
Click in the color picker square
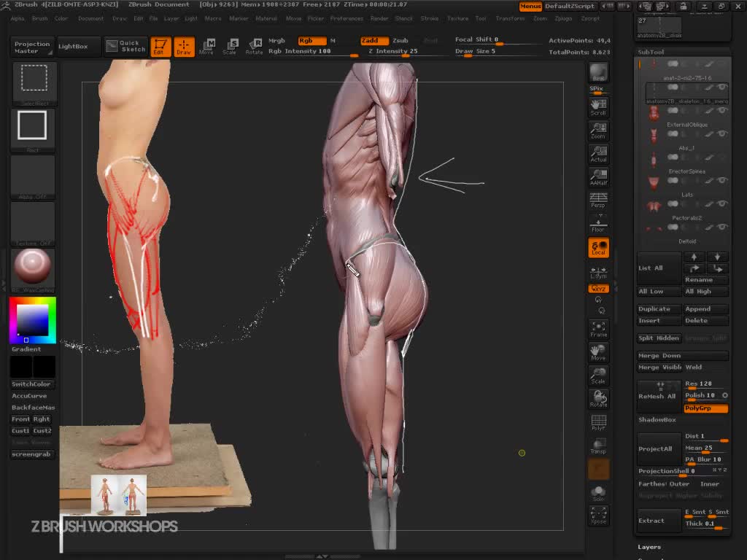pyautogui.click(x=33, y=319)
